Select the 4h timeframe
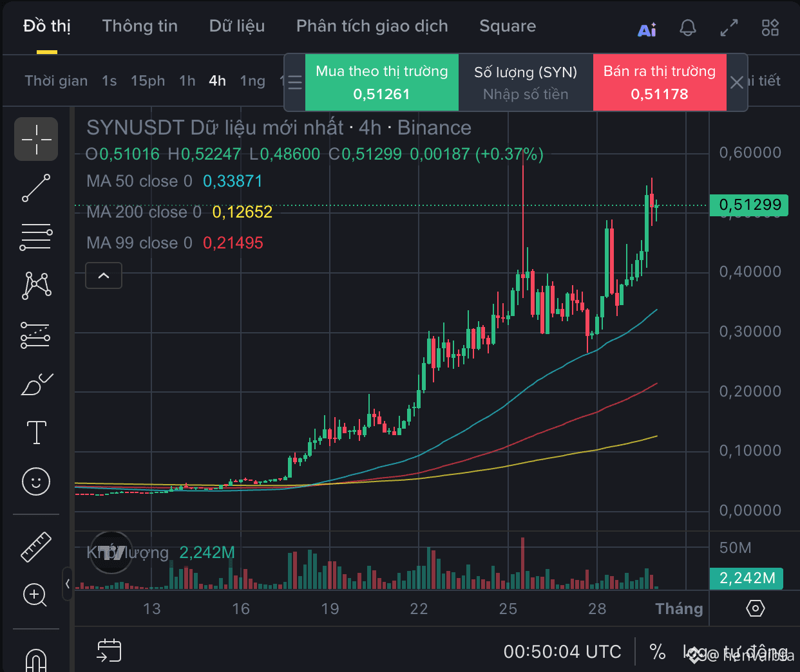The width and height of the screenshot is (800, 672). coord(218,81)
